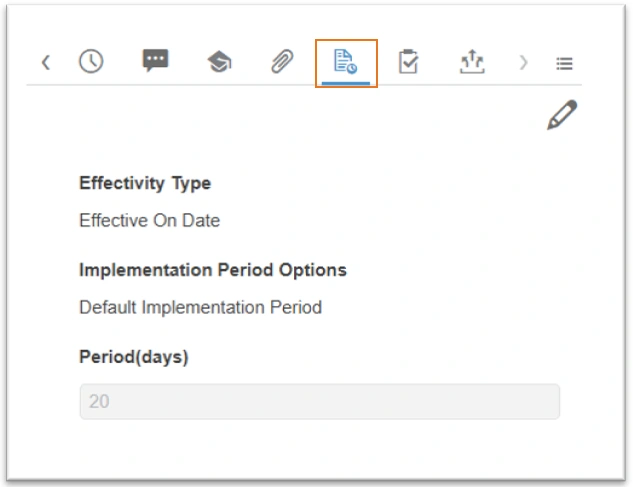Open the history clock tab
This screenshot has height=487, width=633.
tap(91, 62)
